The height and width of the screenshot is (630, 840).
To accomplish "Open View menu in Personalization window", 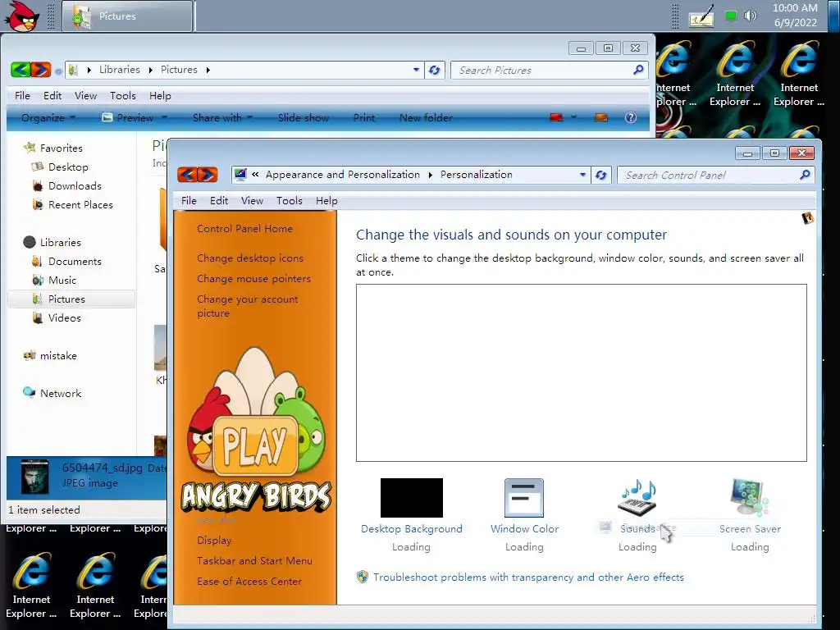I will click(x=252, y=201).
